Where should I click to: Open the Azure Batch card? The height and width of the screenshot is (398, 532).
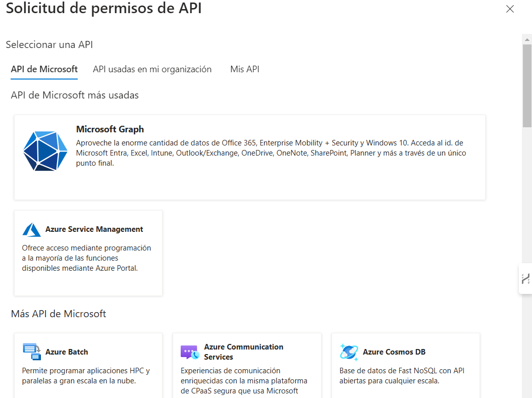point(88,369)
